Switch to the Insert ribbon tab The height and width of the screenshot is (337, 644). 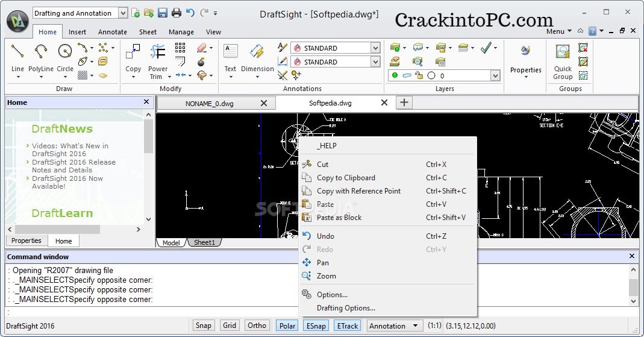pos(77,31)
